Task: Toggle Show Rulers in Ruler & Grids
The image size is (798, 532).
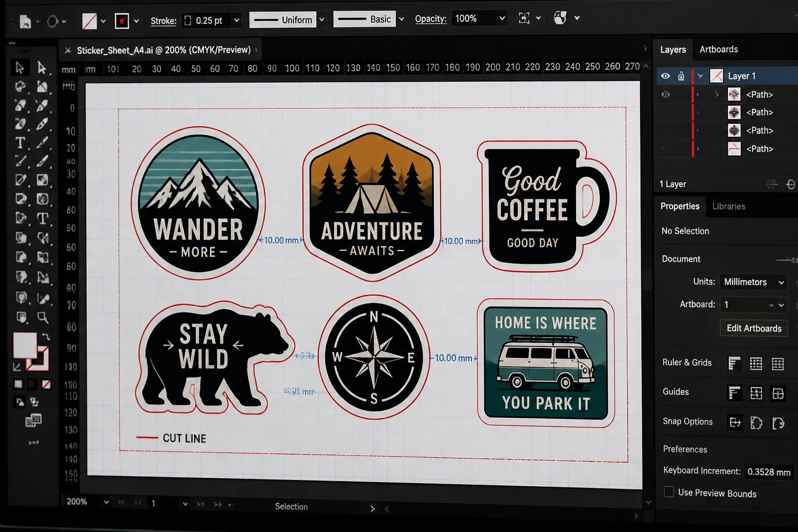Action: click(x=734, y=363)
